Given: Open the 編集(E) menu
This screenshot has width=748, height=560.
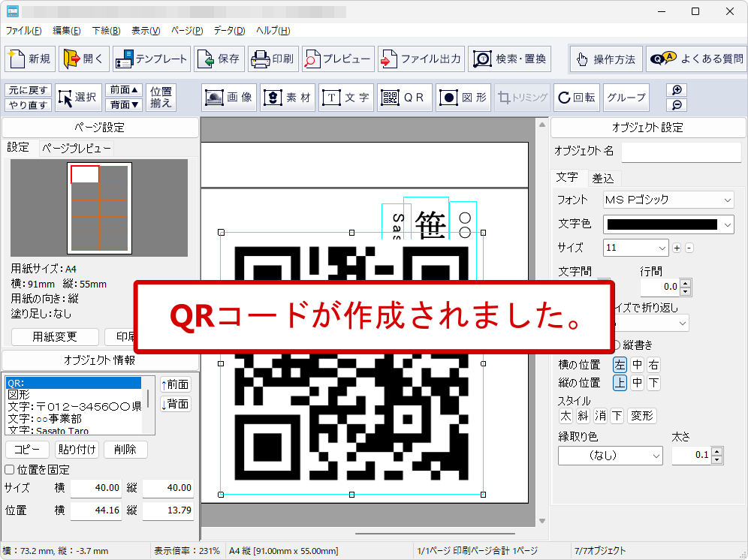Looking at the screenshot, I should click(66, 31).
